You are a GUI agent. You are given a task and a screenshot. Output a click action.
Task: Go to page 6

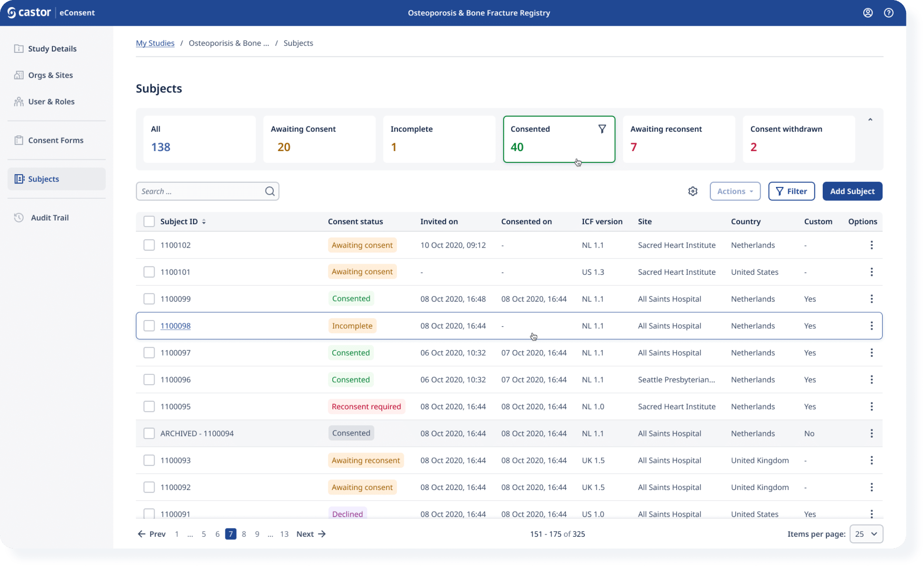coord(217,534)
